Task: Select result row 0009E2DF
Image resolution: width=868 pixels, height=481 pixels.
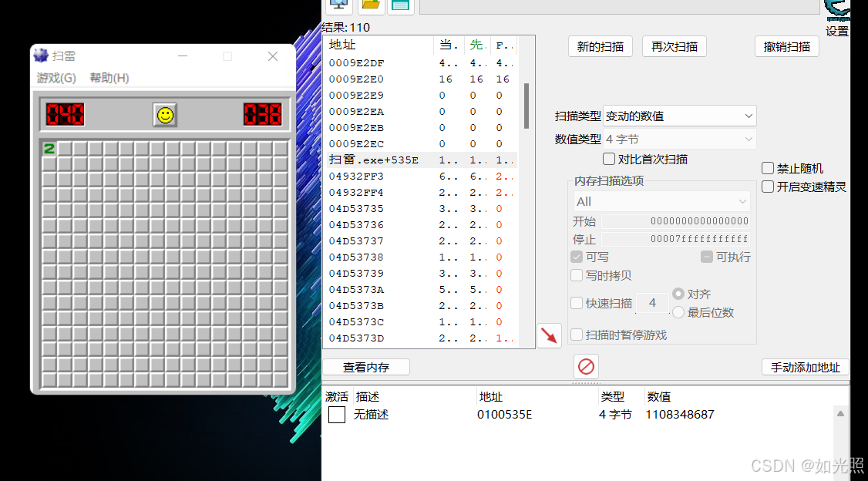Action: click(422, 63)
